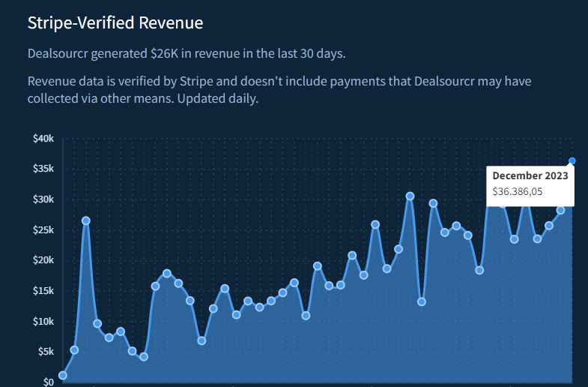Click the '$15k' y-axis label
The width and height of the screenshot is (588, 387).
click(43, 291)
